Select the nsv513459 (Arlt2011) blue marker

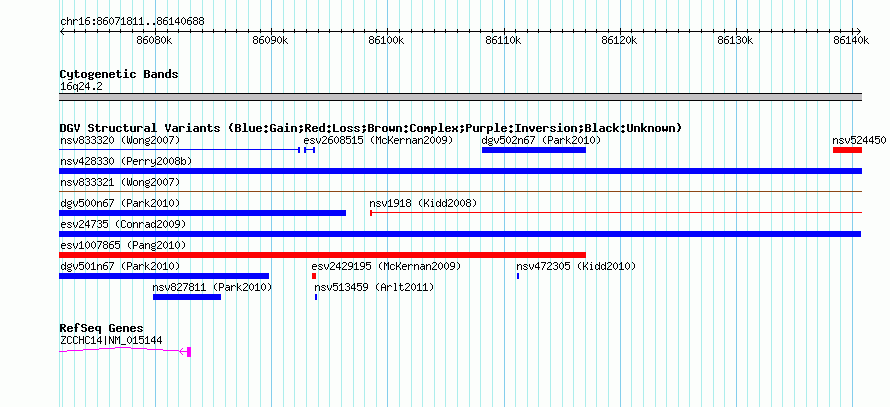[316, 297]
